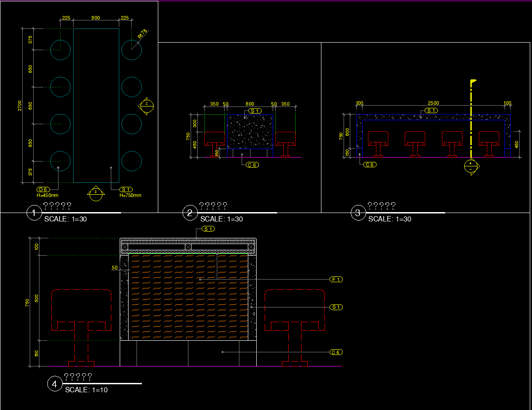Select the S 1 tag beside H=750mm
The image size is (532, 410).
pyautogui.click(x=126, y=189)
